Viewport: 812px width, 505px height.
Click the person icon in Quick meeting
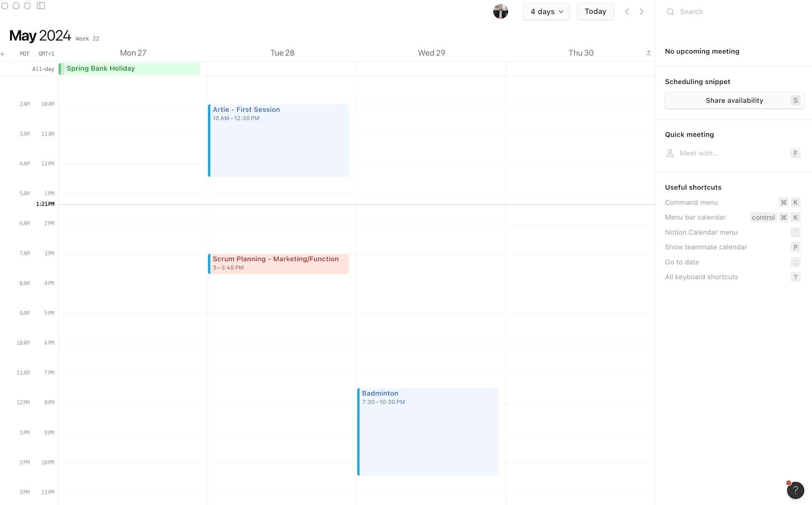[x=670, y=153]
